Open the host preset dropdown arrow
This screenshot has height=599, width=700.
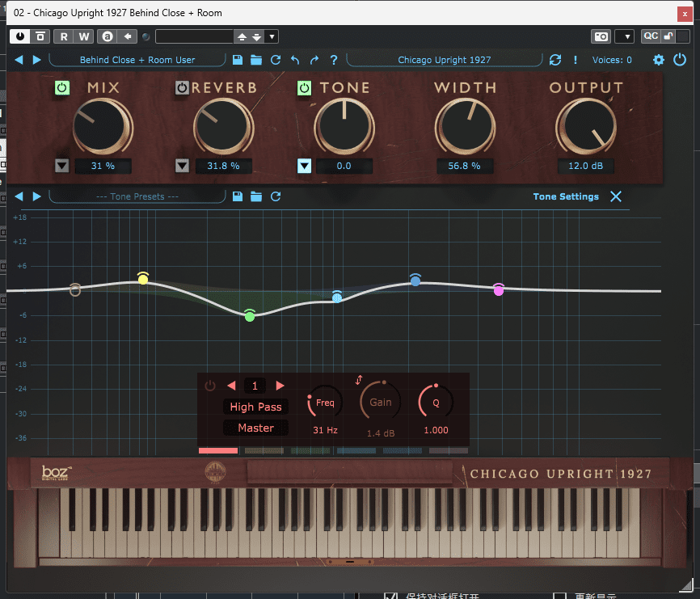coord(272,36)
